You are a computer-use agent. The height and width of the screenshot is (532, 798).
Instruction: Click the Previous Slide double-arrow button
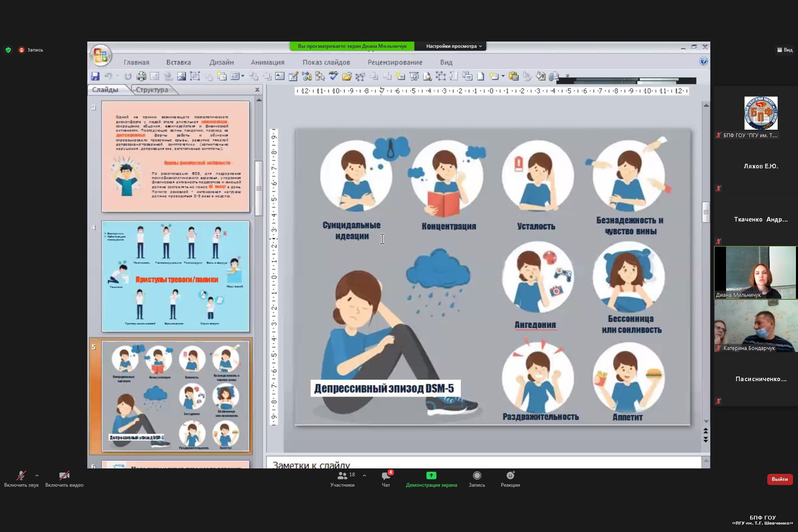pyautogui.click(x=706, y=431)
